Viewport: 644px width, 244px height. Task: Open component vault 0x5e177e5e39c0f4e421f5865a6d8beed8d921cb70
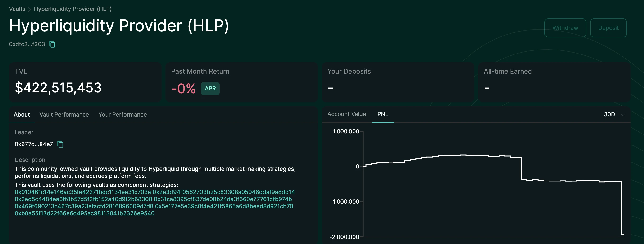tap(224, 206)
